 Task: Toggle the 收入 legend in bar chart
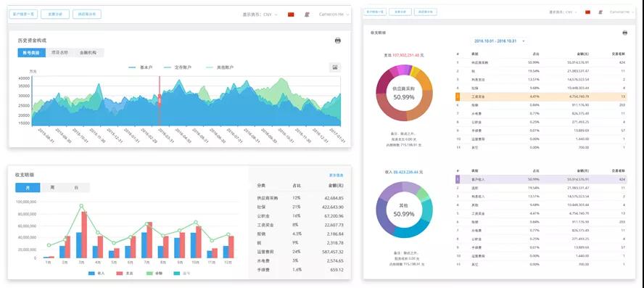tap(96, 273)
